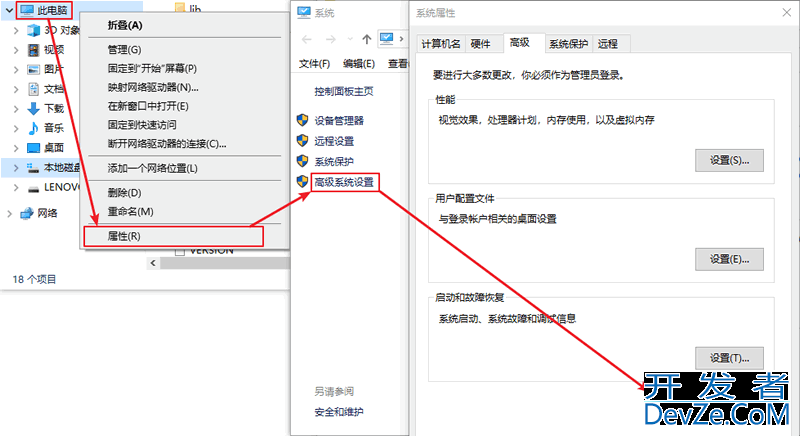
Task: Choose 固定到快速访问 menu entry
Action: 185,125
